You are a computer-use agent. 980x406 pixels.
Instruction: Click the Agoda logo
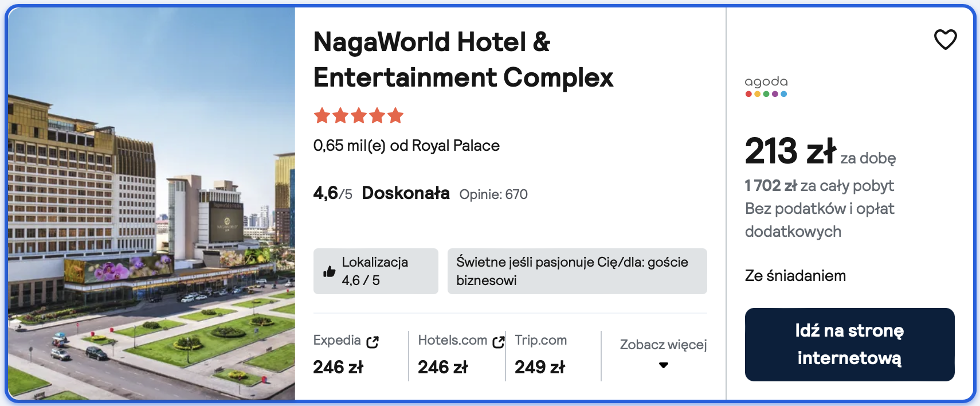point(766,87)
